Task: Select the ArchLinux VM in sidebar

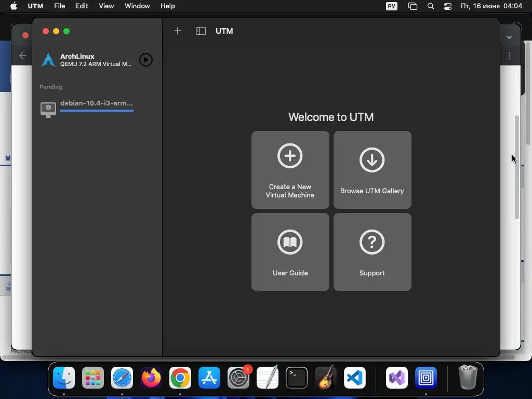Action: click(97, 60)
